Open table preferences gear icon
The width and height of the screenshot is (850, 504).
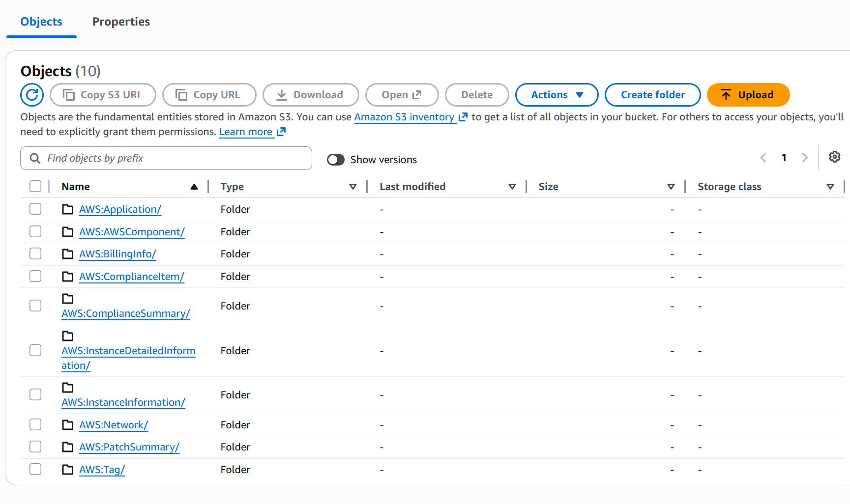click(834, 157)
